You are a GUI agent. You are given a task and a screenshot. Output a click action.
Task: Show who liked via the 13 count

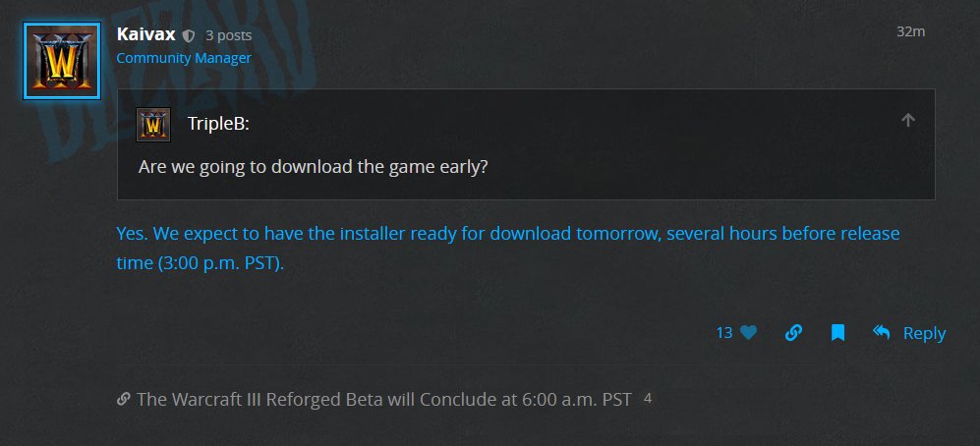tap(724, 333)
